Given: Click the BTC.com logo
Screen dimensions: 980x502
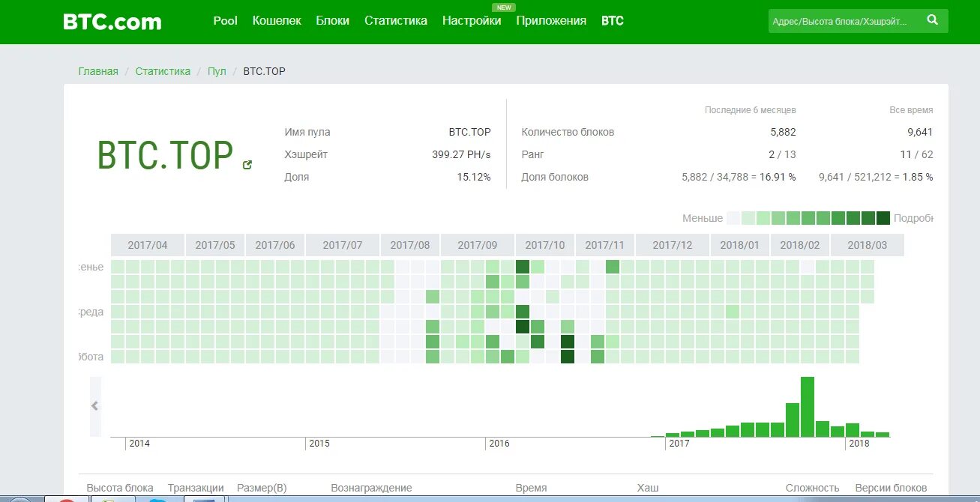Looking at the screenshot, I should [112, 21].
